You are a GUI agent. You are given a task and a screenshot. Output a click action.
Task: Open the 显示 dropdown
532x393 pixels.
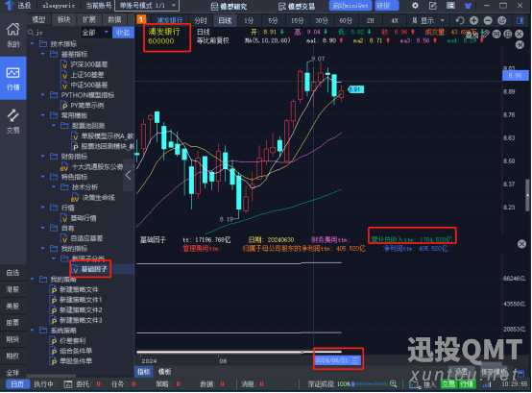(432, 21)
